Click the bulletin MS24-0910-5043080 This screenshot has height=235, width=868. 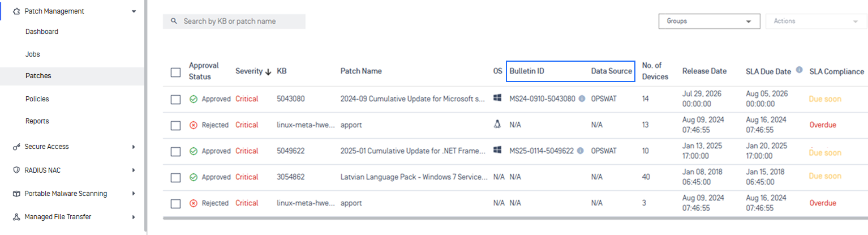click(x=542, y=99)
